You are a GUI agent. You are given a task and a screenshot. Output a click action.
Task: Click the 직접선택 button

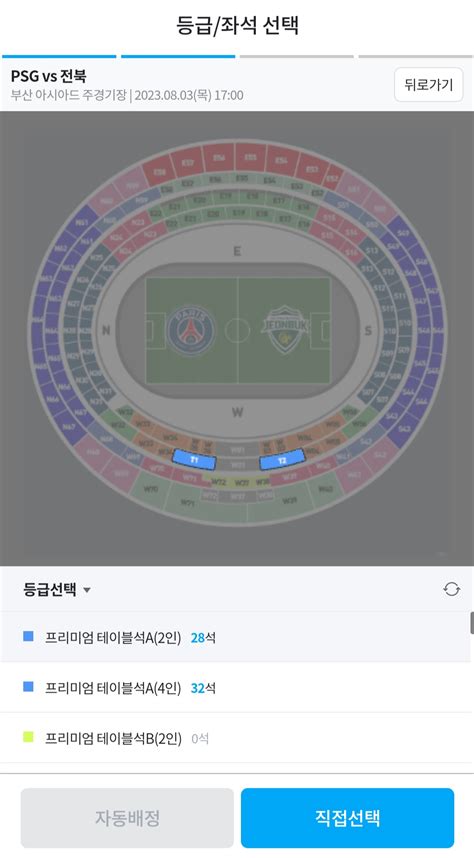348,818
